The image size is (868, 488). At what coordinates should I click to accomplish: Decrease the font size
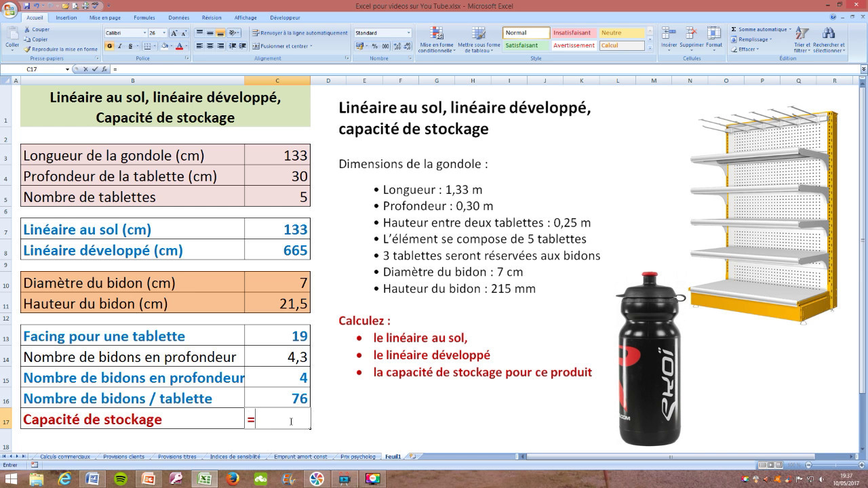[184, 33]
